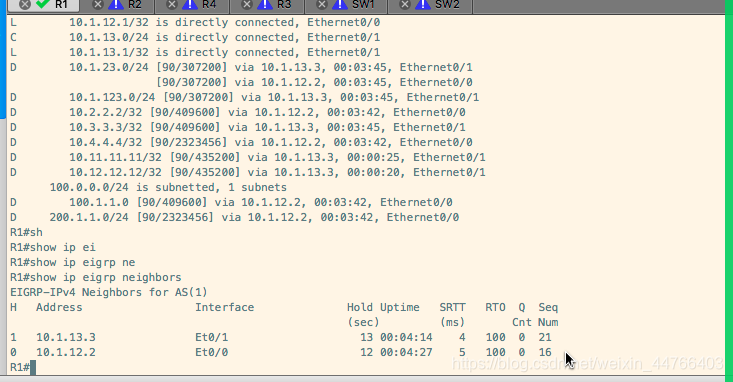Image resolution: width=733 pixels, height=382 pixels.
Task: Click the blue warning triangle on SW2 tab
Action: (x=423, y=5)
